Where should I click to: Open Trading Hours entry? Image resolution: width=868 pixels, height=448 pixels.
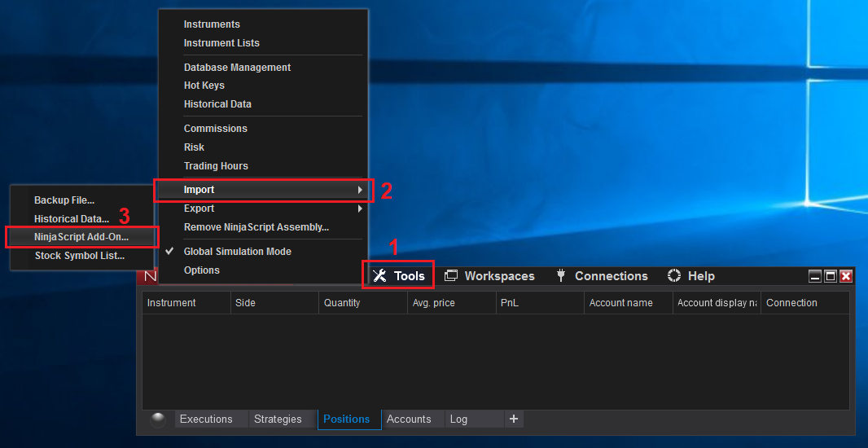click(216, 166)
